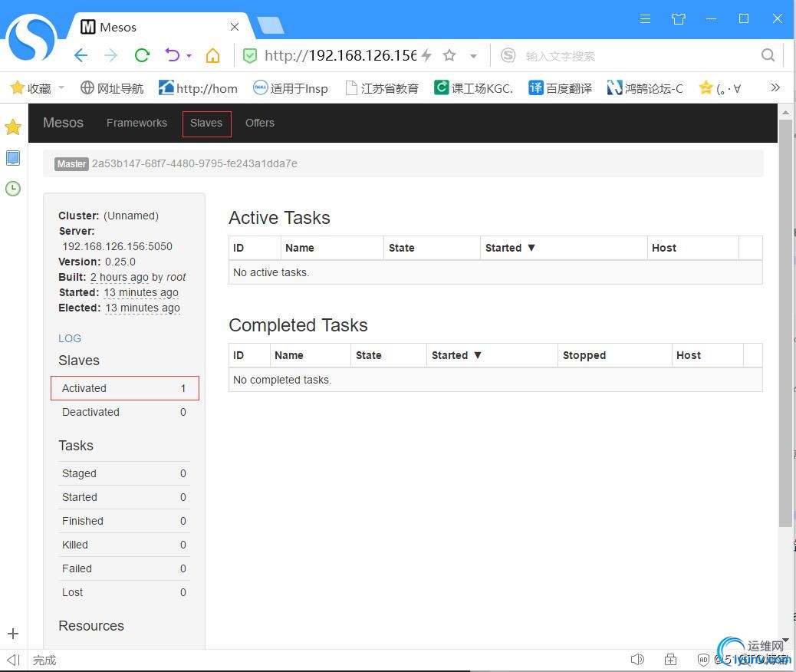Click Killed tasks row
The width and height of the screenshot is (796, 672).
point(124,545)
